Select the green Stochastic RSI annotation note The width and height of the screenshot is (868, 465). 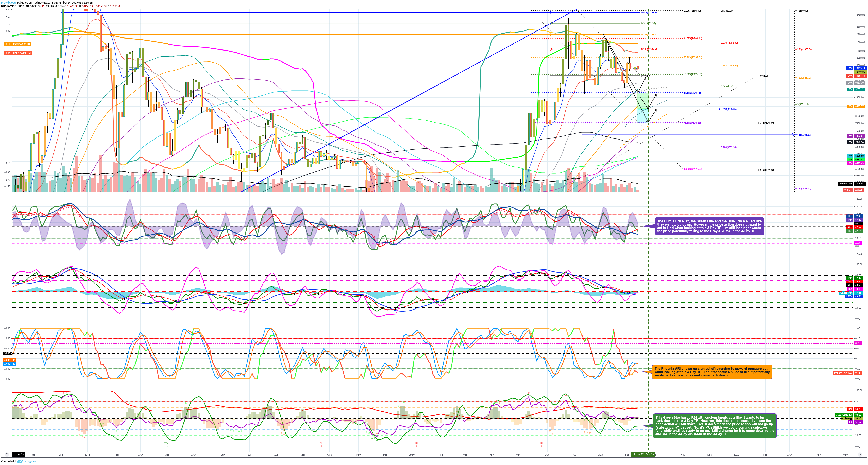715,426
